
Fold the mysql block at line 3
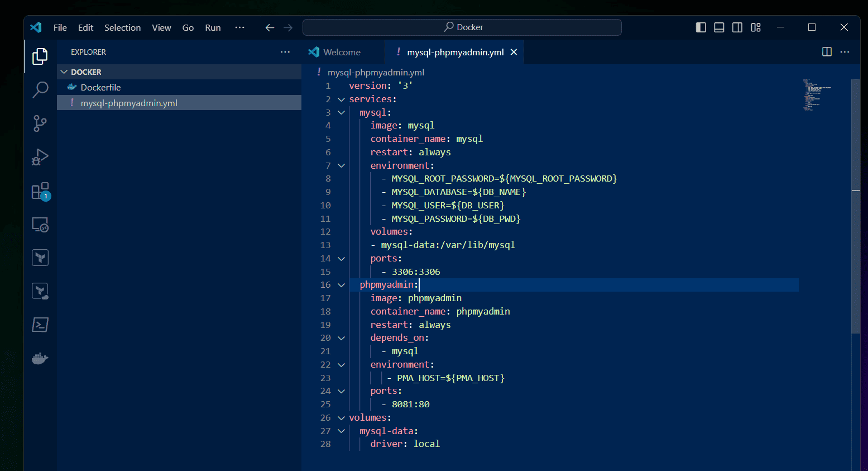coord(341,113)
